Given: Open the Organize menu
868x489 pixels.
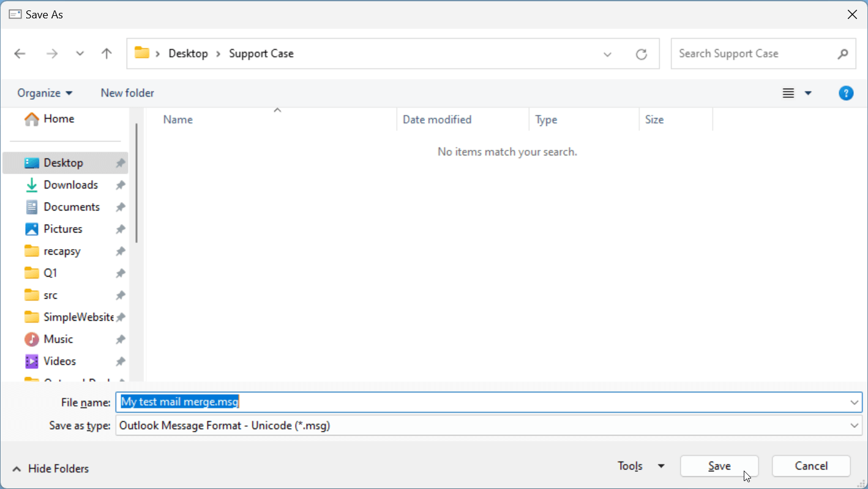Looking at the screenshot, I should [x=45, y=93].
